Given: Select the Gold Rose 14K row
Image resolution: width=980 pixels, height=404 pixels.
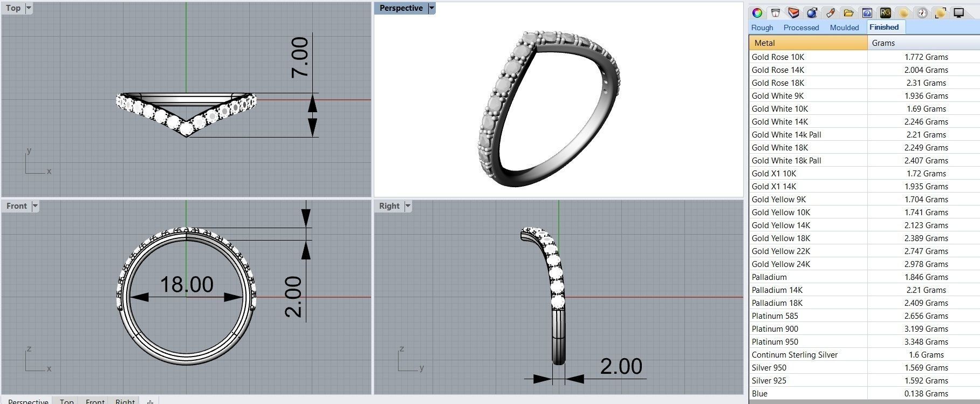Looking at the screenshot, I should (864, 70).
